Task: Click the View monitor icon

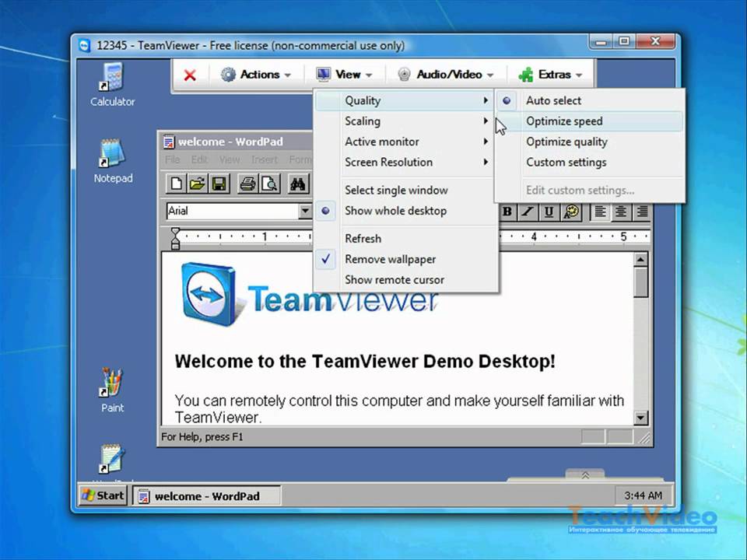Action: (323, 75)
